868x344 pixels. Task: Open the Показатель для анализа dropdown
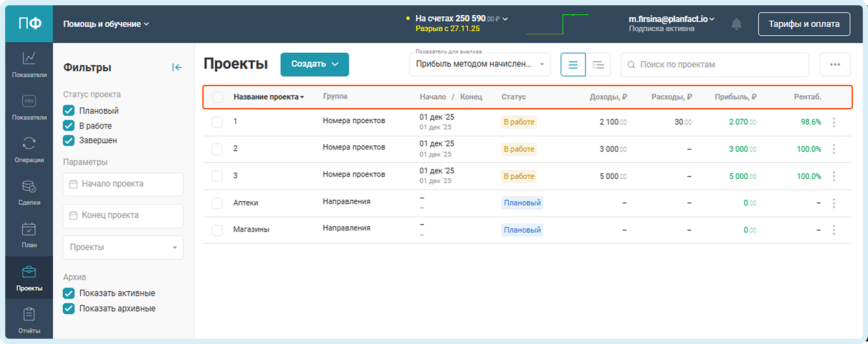click(479, 64)
